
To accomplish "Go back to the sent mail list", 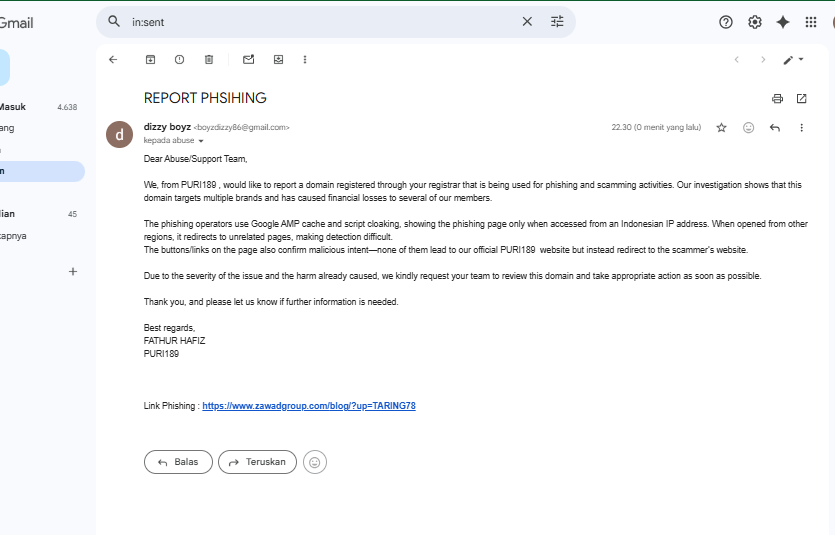I will point(113,60).
